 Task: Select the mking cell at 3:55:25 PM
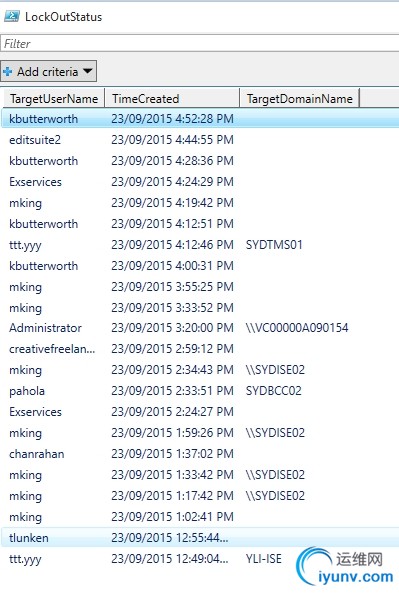pos(25,287)
